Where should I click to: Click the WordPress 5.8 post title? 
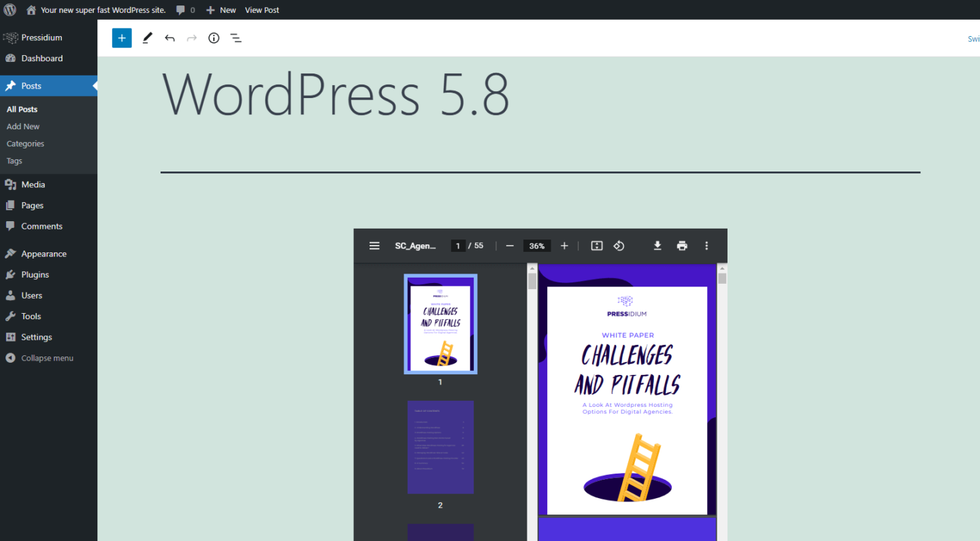point(336,94)
